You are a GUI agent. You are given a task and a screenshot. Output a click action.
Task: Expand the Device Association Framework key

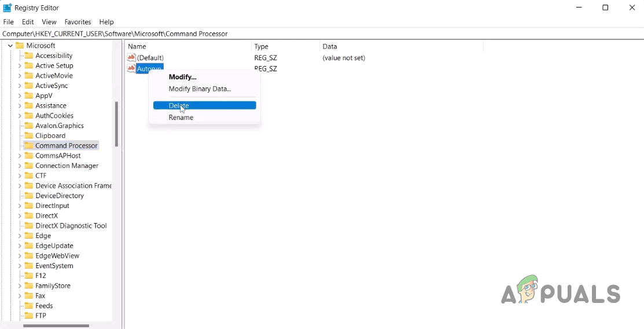coord(19,186)
